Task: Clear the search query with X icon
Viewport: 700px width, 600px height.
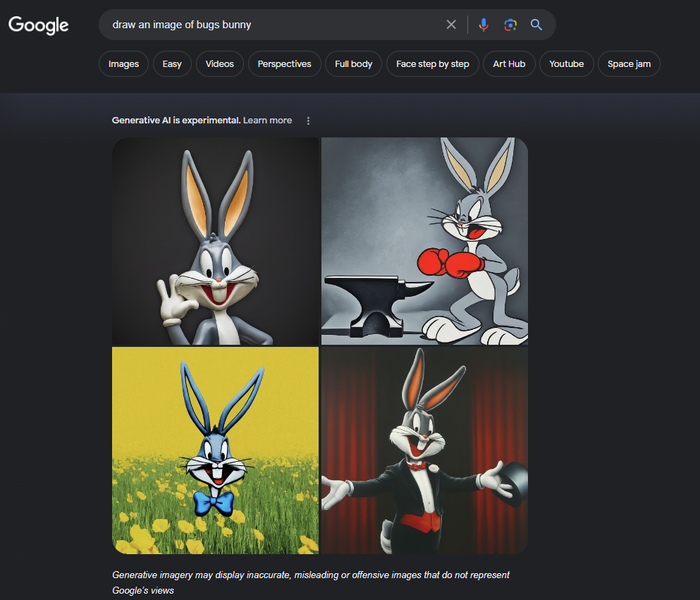Action: click(451, 25)
